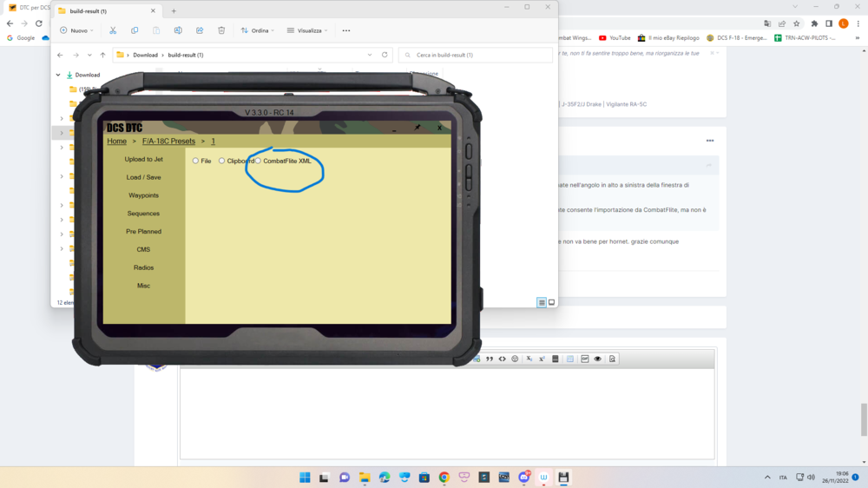Viewport: 868px width, 488px height.
Task: Go back in Explorer navigation
Action: [60, 55]
